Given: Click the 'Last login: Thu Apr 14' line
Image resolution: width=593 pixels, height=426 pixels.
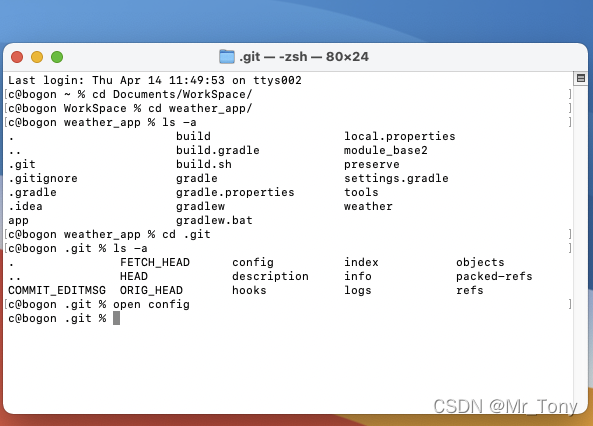Looking at the screenshot, I should point(155,80).
